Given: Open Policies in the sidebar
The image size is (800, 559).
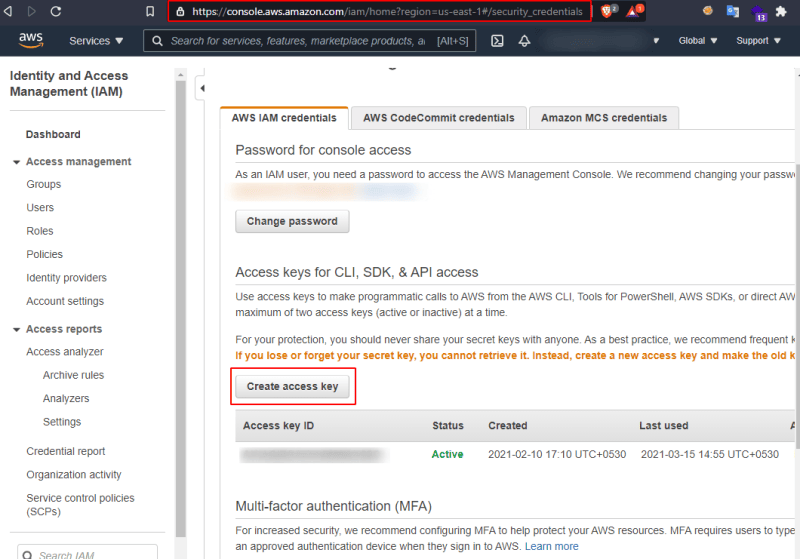Looking at the screenshot, I should pyautogui.click(x=45, y=255).
